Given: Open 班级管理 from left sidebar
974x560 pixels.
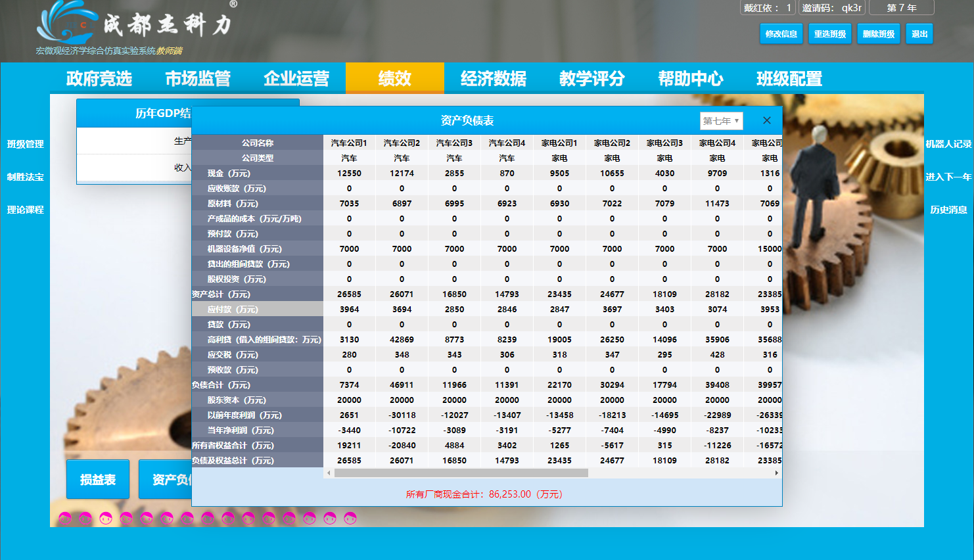Looking at the screenshot, I should coord(26,144).
